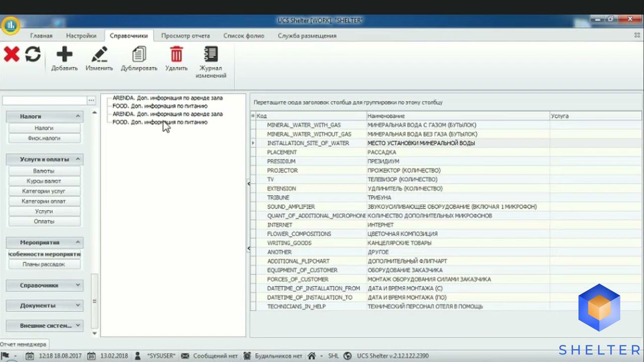Open the Отчет менеджера bottom tab
Screen dimensions: 644x362
(x=23, y=344)
